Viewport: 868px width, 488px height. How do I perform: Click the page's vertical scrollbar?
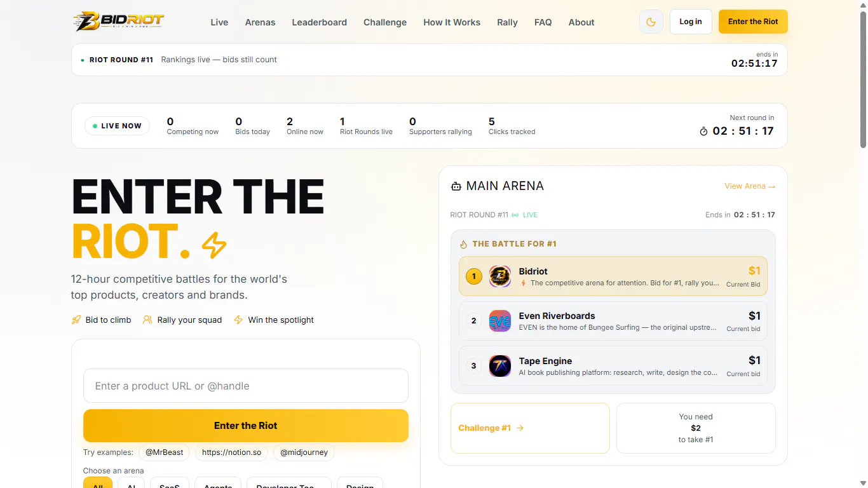862,79
